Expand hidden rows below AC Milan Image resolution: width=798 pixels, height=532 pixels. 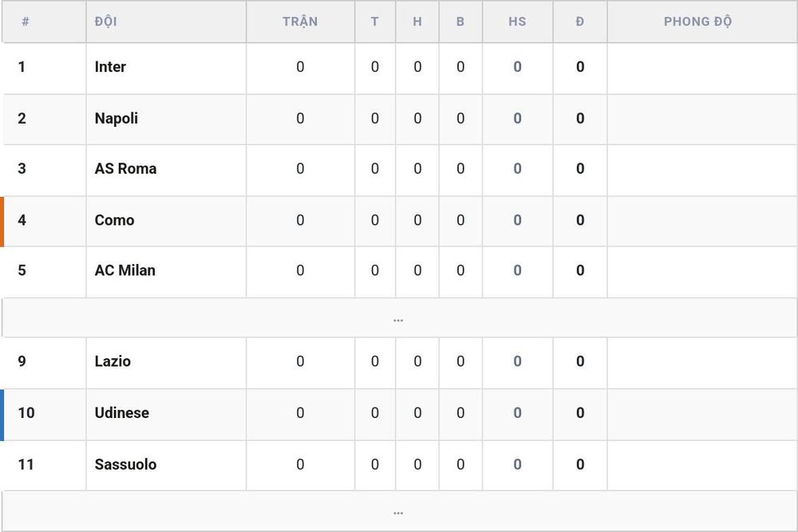coord(398,318)
